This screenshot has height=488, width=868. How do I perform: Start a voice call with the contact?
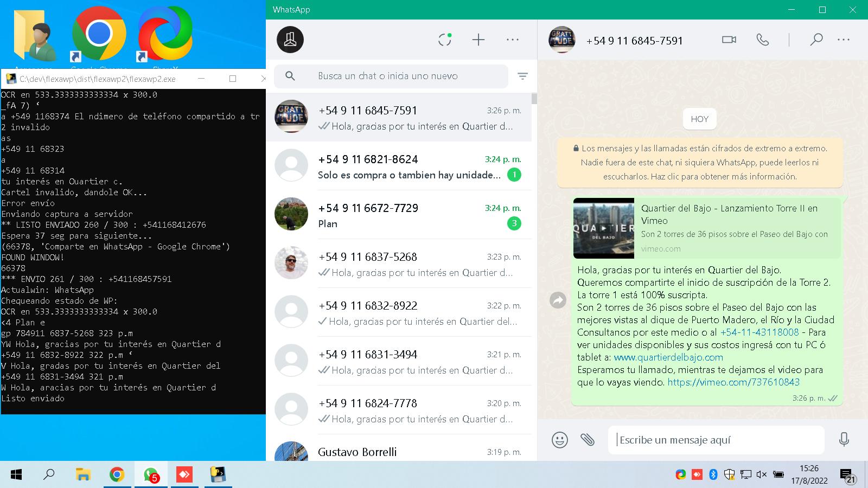click(763, 40)
